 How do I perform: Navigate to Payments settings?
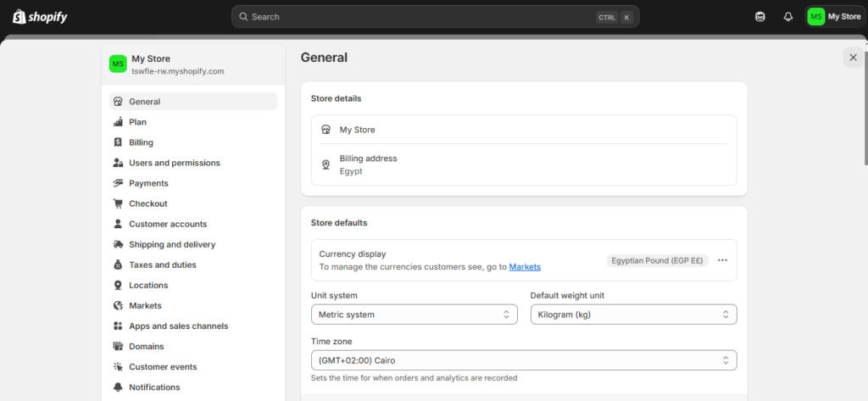(x=193, y=183)
